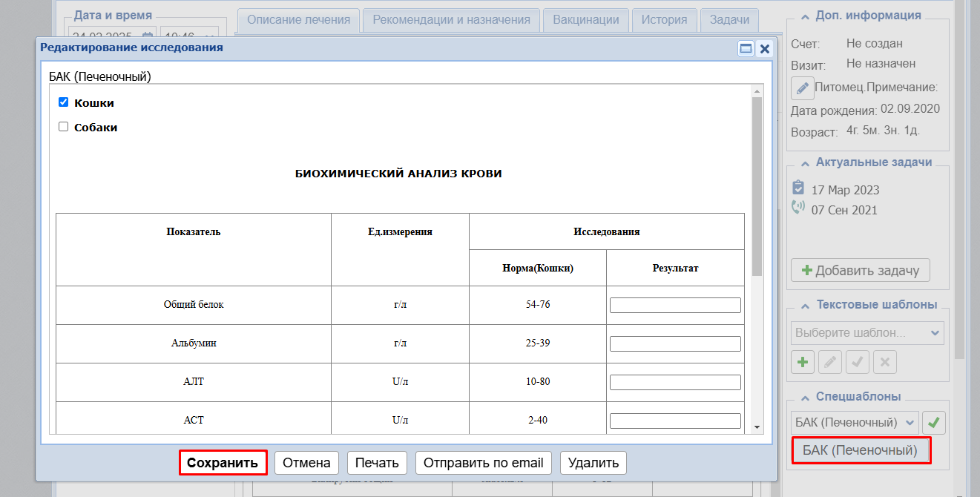Screen dimensions: 980x497
Task: Click the Отправить по email button
Action: coord(483,463)
